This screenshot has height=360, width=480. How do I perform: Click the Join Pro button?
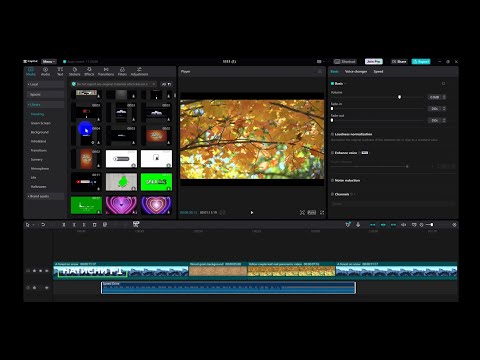[374, 62]
